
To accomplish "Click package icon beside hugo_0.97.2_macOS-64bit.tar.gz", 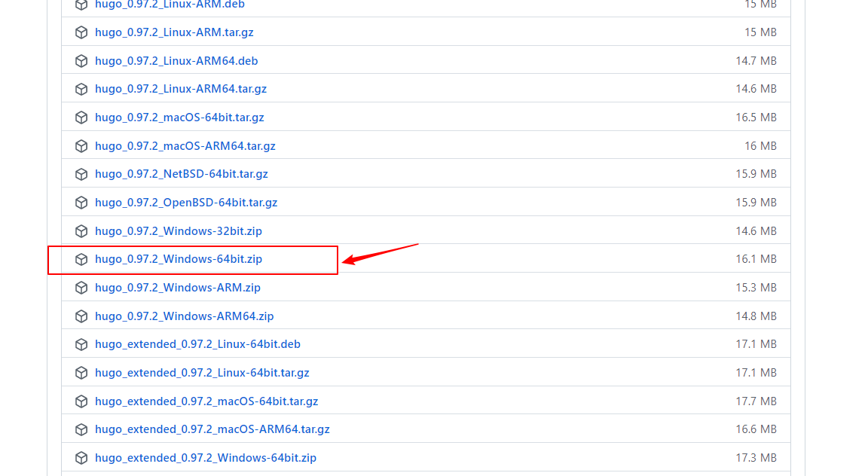I will coord(81,117).
